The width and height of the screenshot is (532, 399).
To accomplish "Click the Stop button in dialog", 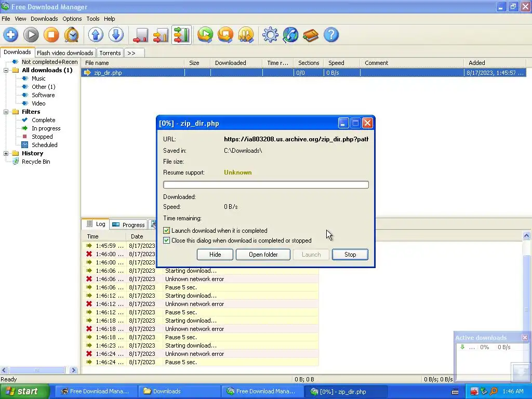I will [350, 255].
